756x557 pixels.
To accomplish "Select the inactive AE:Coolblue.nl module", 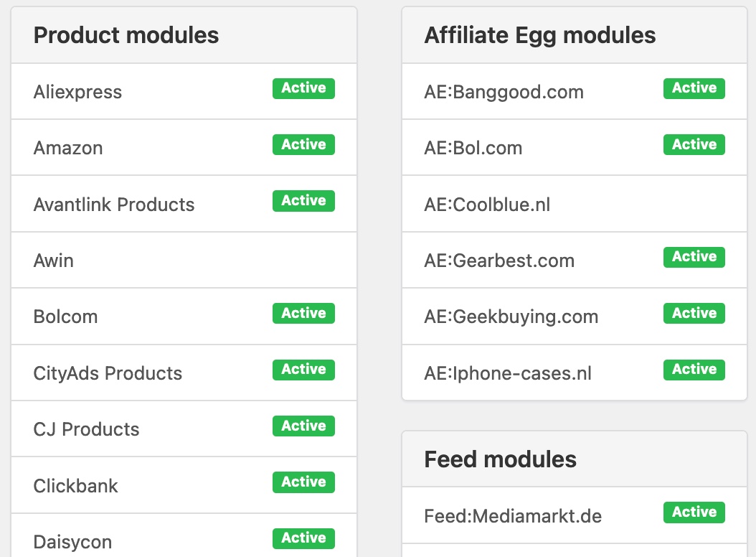I will pyautogui.click(x=487, y=205).
